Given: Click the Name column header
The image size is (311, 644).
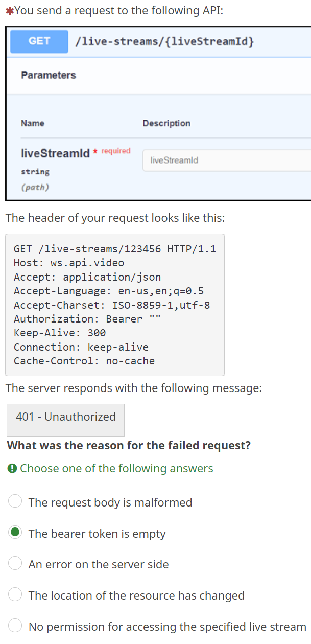Looking at the screenshot, I should pos(33,123).
